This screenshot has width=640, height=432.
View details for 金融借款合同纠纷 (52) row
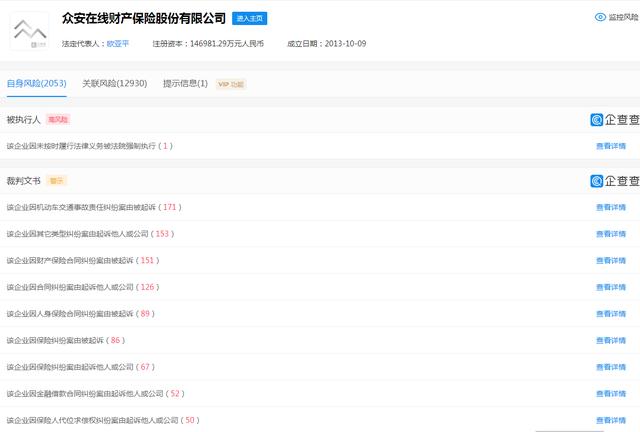pyautogui.click(x=611, y=394)
